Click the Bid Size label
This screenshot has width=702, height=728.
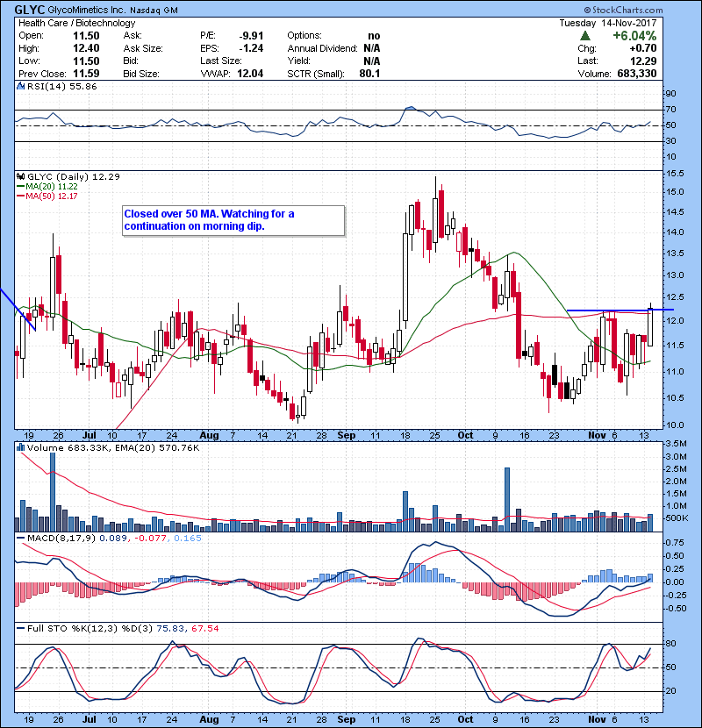coord(141,74)
